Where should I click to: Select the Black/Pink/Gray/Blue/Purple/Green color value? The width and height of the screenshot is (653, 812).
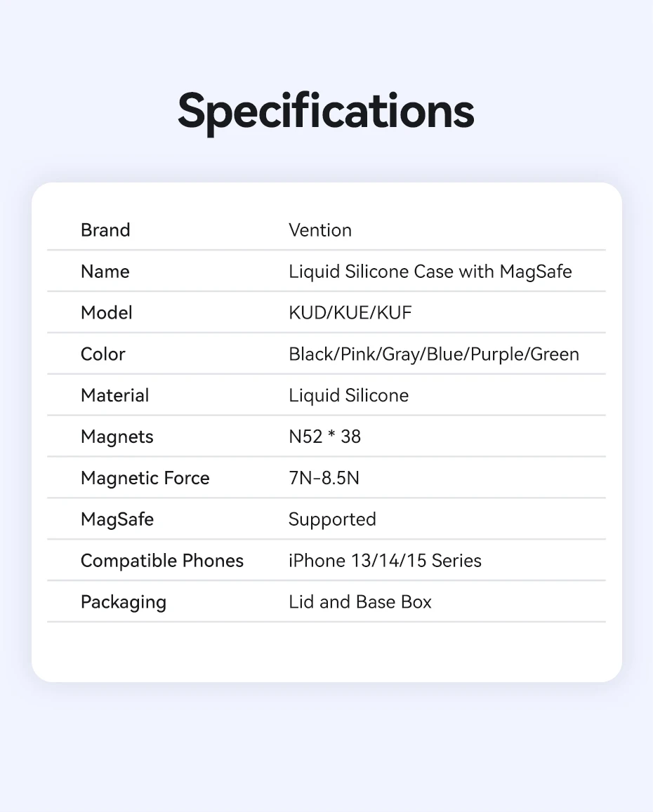433,354
